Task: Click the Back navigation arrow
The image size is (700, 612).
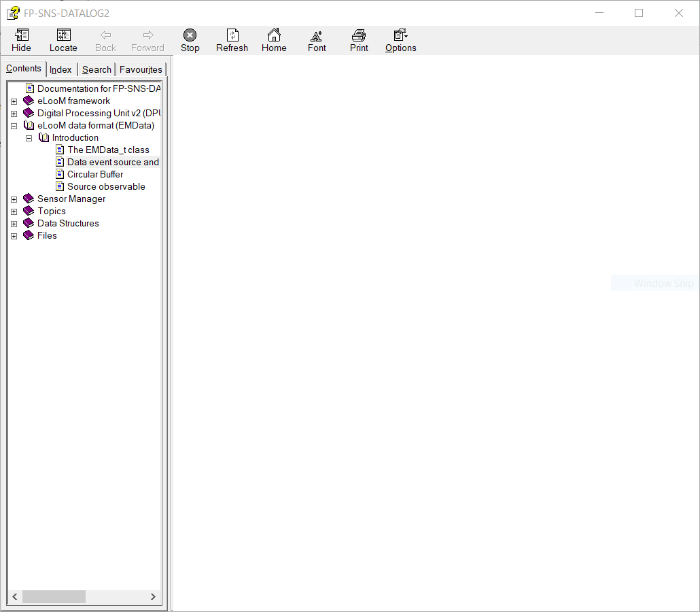Action: click(105, 39)
